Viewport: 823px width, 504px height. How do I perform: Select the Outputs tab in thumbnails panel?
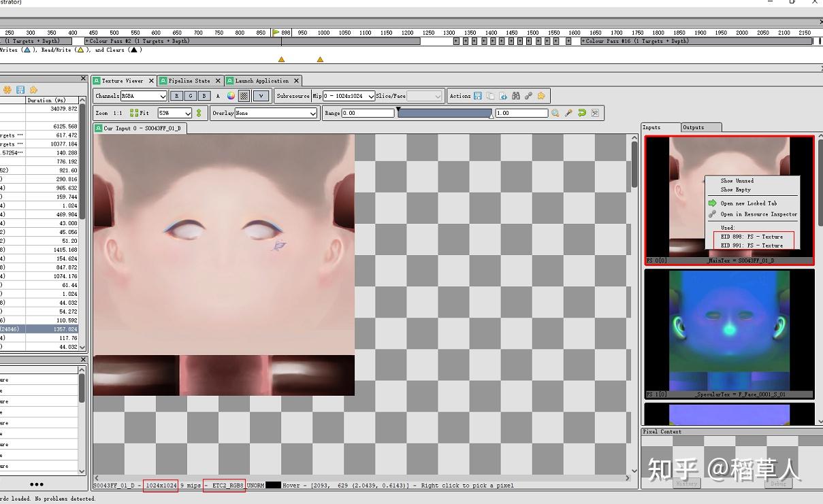click(700, 127)
